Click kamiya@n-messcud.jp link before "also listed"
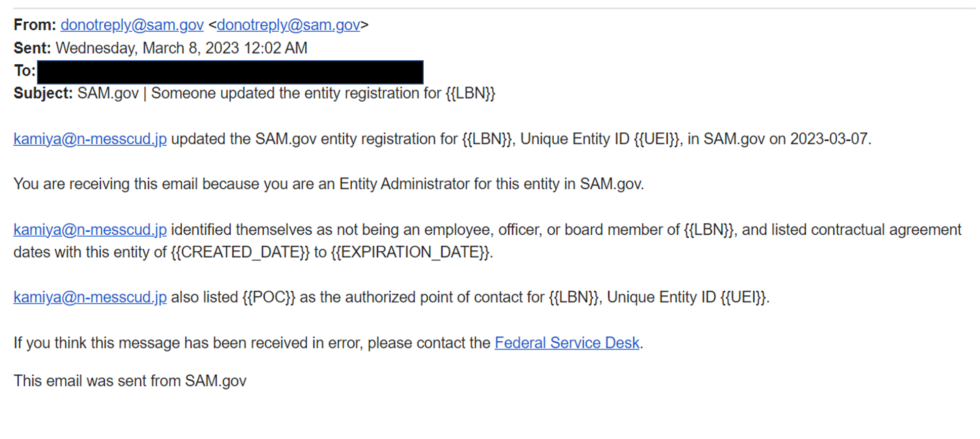 pyautogui.click(x=90, y=297)
